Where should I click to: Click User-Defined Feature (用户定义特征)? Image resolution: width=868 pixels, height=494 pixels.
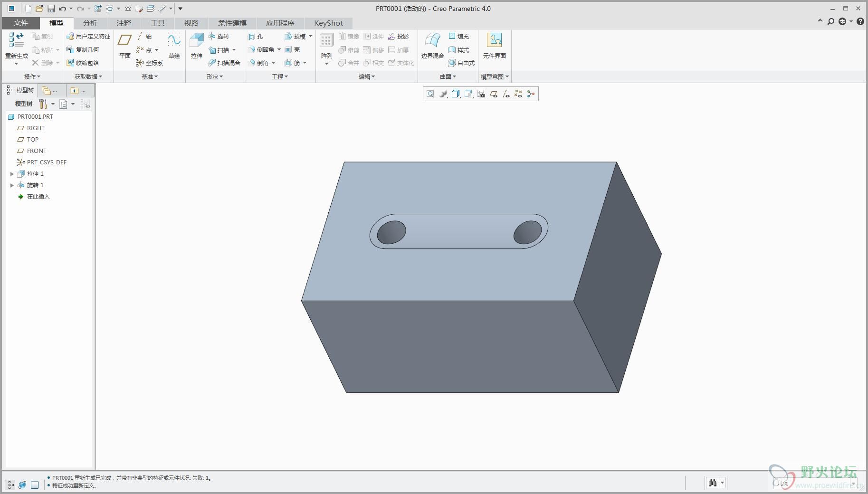point(88,36)
